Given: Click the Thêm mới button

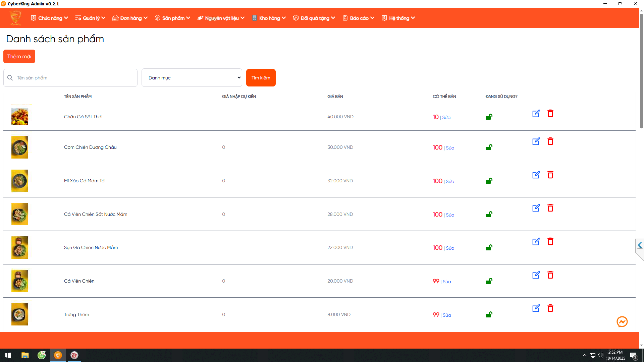Looking at the screenshot, I should (x=19, y=56).
